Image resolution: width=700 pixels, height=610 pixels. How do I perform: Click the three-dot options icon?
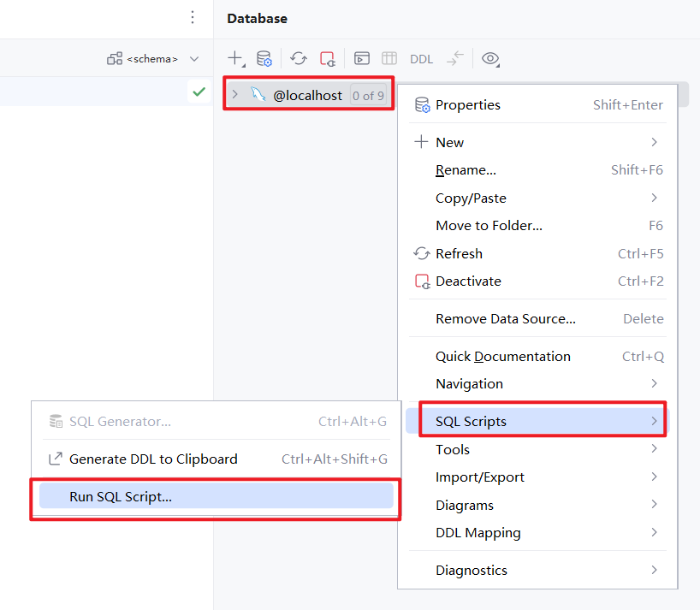point(193,18)
